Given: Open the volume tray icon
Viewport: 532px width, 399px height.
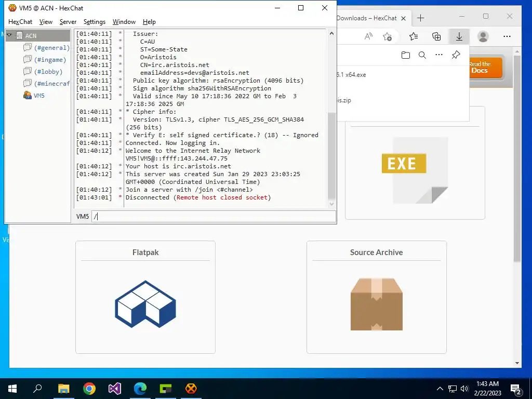Looking at the screenshot, I should [464, 389].
